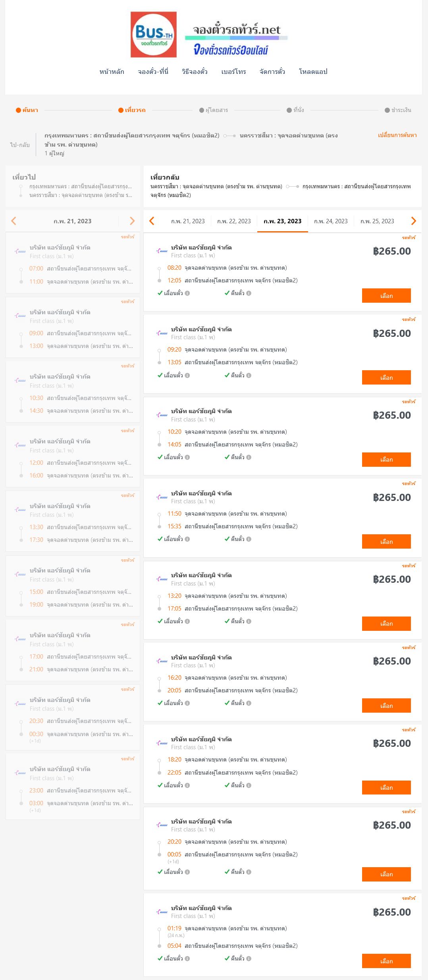The height and width of the screenshot is (980, 428).
Task: Show later return dates with right arrow
Action: pyautogui.click(x=413, y=221)
